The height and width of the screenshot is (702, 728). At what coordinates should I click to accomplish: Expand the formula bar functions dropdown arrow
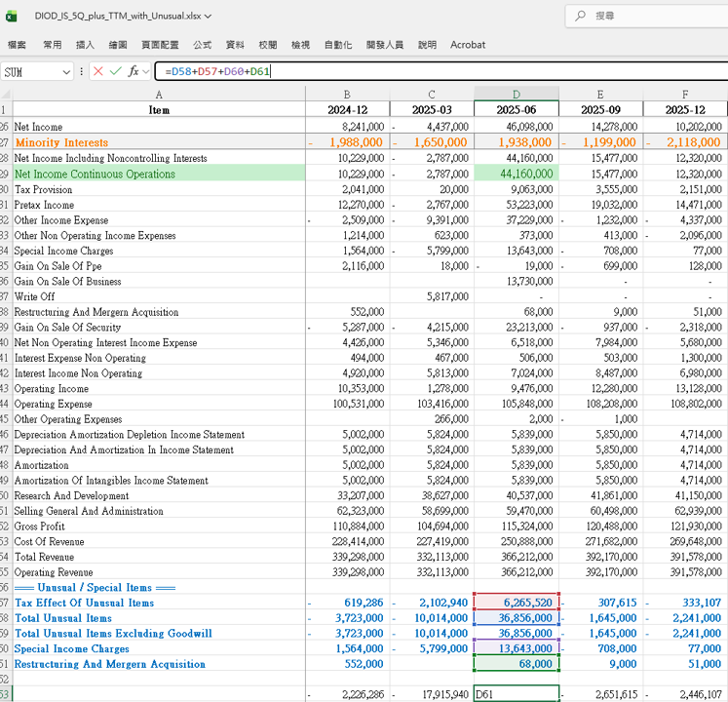[146, 71]
